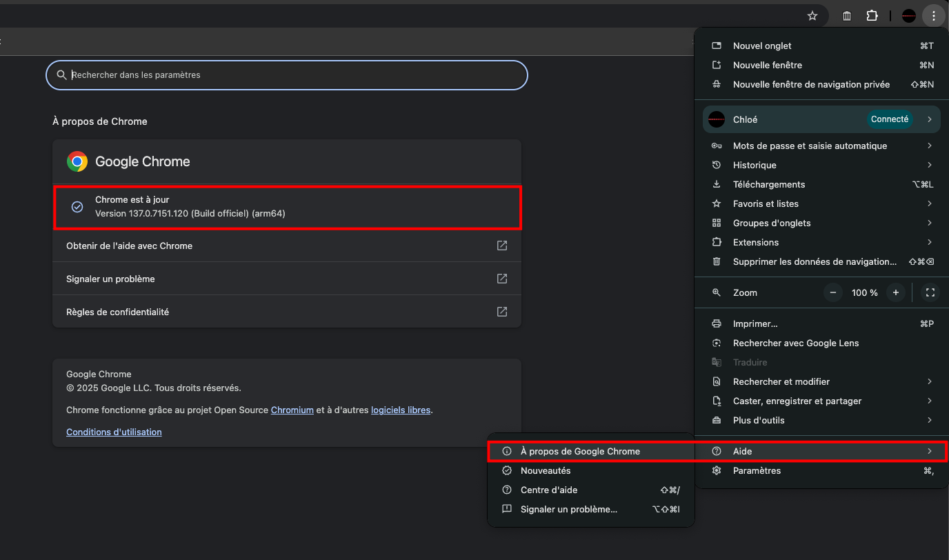This screenshot has height=560, width=949.
Task: Open the Chromium link
Action: [x=292, y=410]
